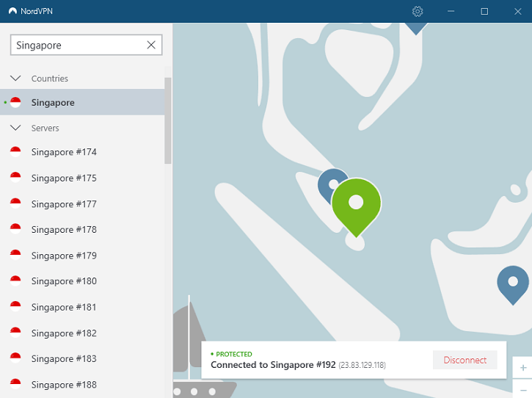Open NordVPN settings gear icon

pyautogui.click(x=418, y=11)
